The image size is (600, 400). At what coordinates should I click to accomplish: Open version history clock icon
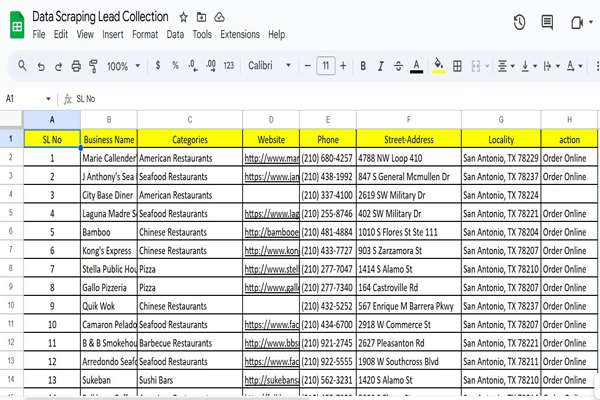tap(519, 22)
